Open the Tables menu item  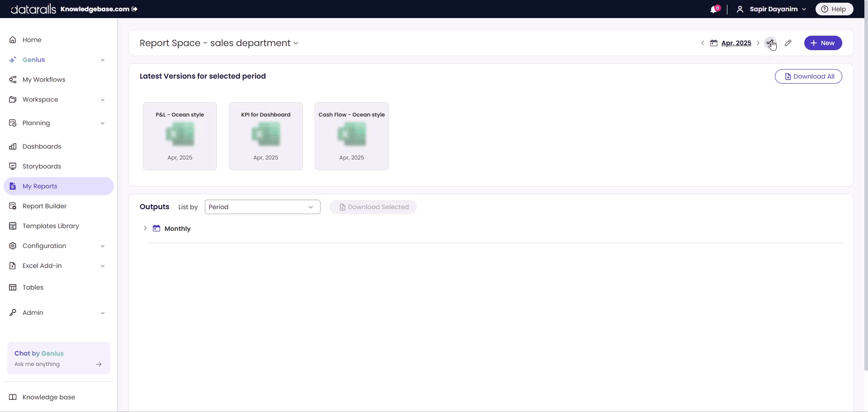[59, 287]
